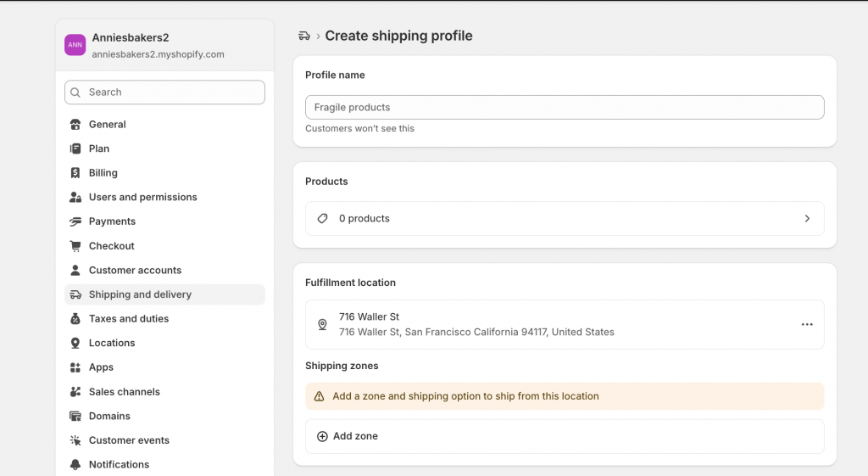Open Customer events settings
Image resolution: width=868 pixels, height=476 pixels.
pyautogui.click(x=164, y=440)
